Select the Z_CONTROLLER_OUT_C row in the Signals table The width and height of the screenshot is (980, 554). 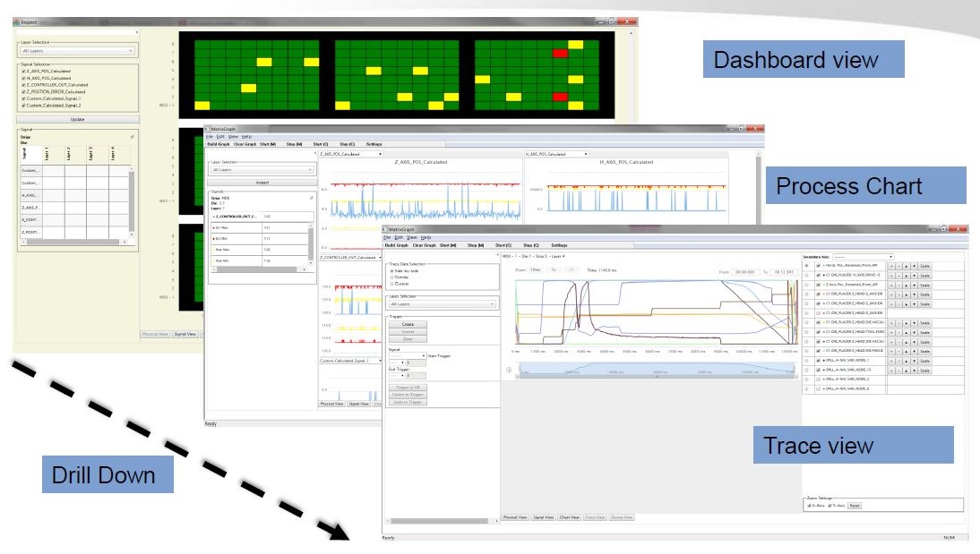coord(262,216)
